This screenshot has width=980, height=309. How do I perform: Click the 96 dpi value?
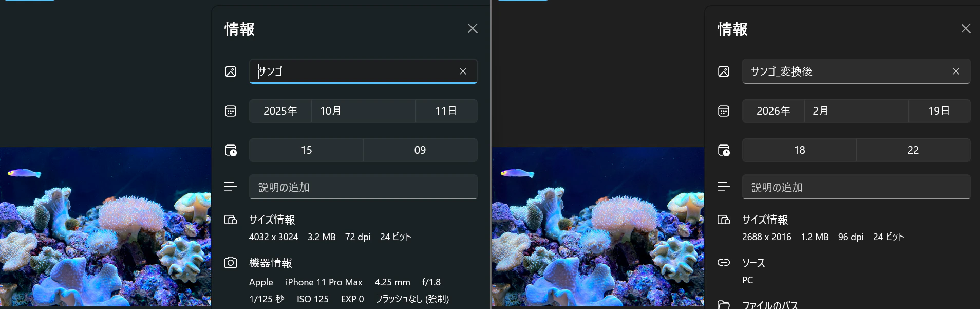[851, 237]
